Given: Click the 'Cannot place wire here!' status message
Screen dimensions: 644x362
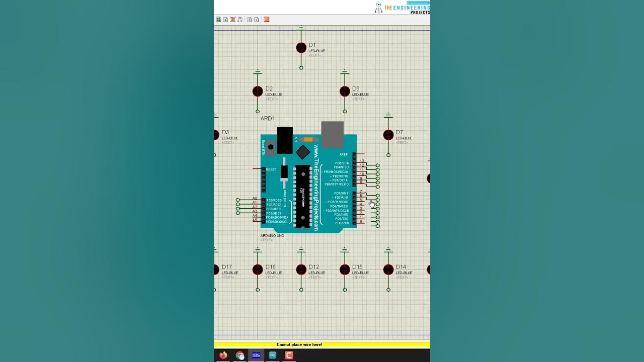Looking at the screenshot, I should click(x=299, y=344).
